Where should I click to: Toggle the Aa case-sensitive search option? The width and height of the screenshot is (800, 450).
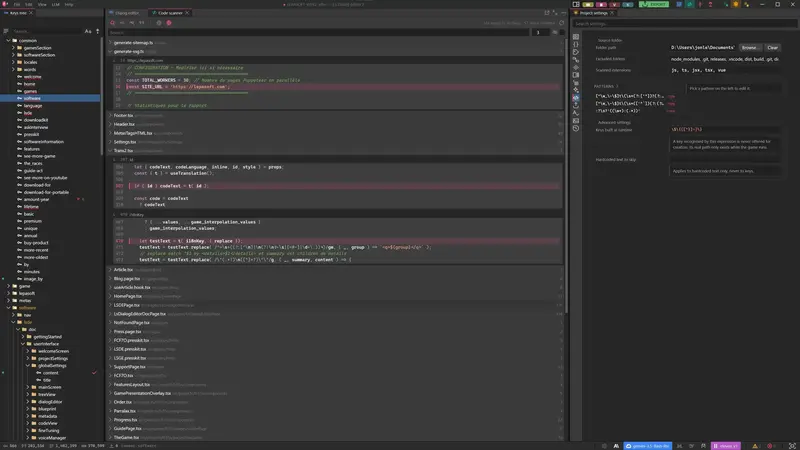88,31
